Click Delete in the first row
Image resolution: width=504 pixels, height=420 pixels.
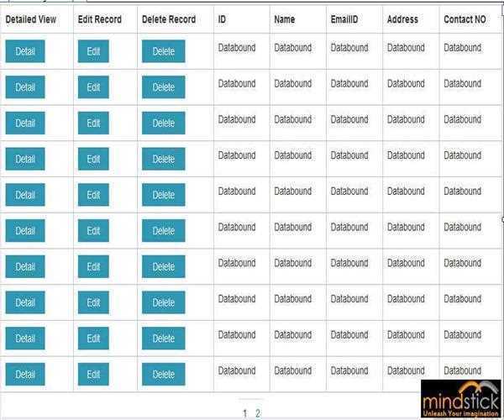pyautogui.click(x=163, y=52)
